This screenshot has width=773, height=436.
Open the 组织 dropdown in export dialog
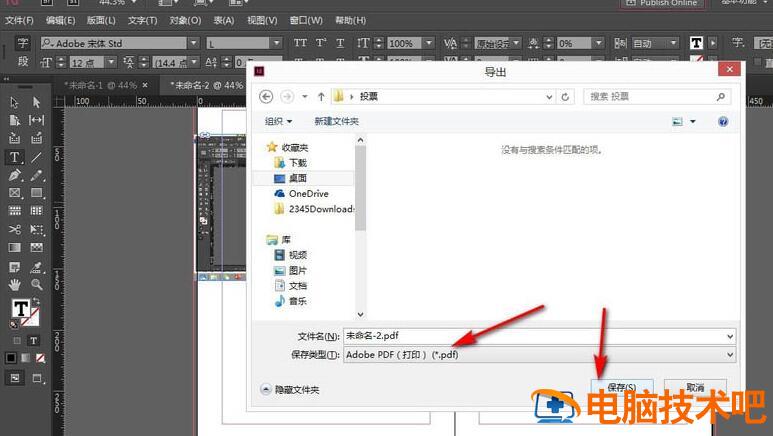point(279,121)
